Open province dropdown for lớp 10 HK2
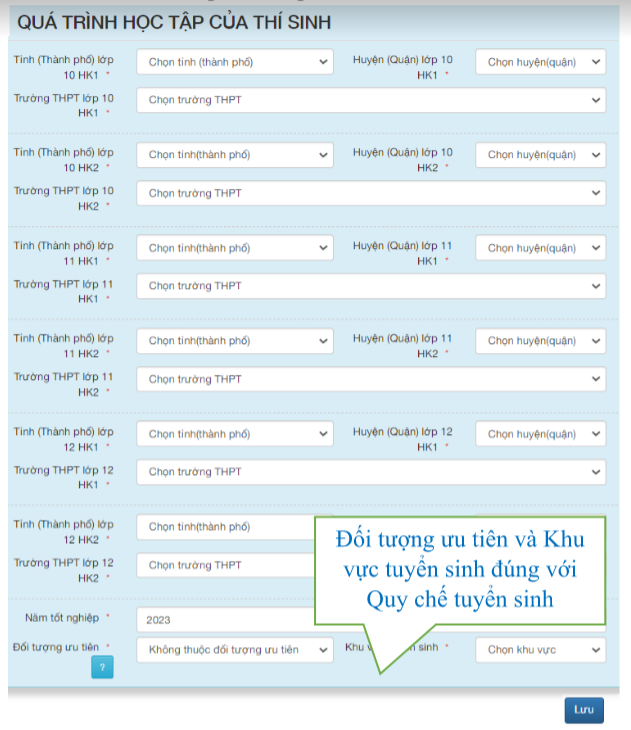This screenshot has height=730, width=631. pyautogui.click(x=235, y=155)
